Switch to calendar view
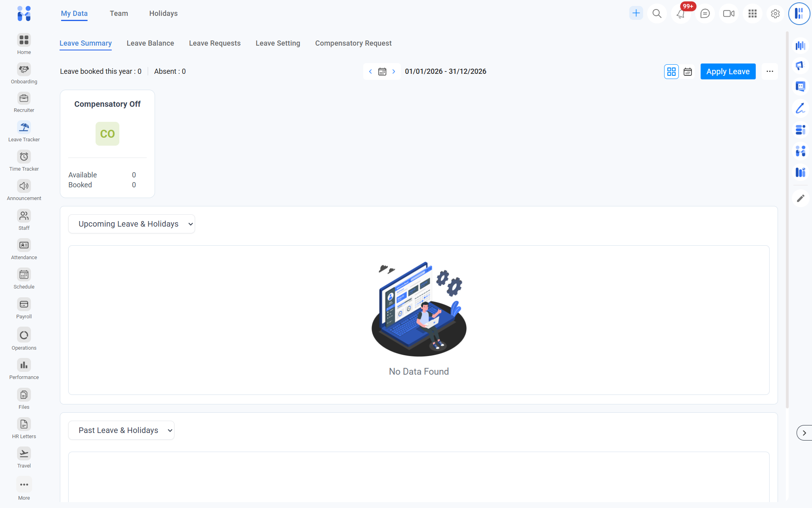This screenshot has width=812, height=508. (x=688, y=72)
